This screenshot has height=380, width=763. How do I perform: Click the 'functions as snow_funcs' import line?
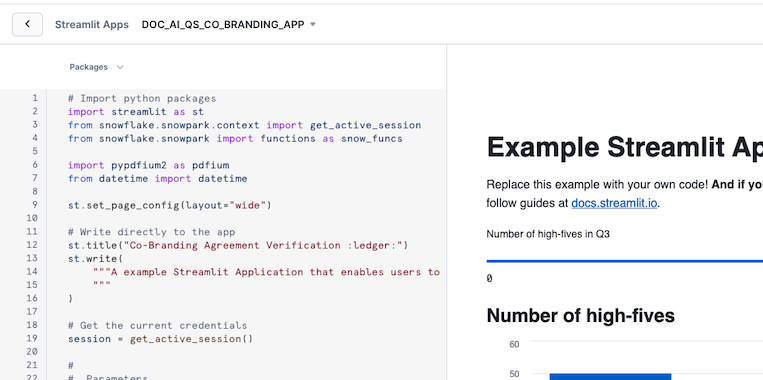tap(235, 138)
